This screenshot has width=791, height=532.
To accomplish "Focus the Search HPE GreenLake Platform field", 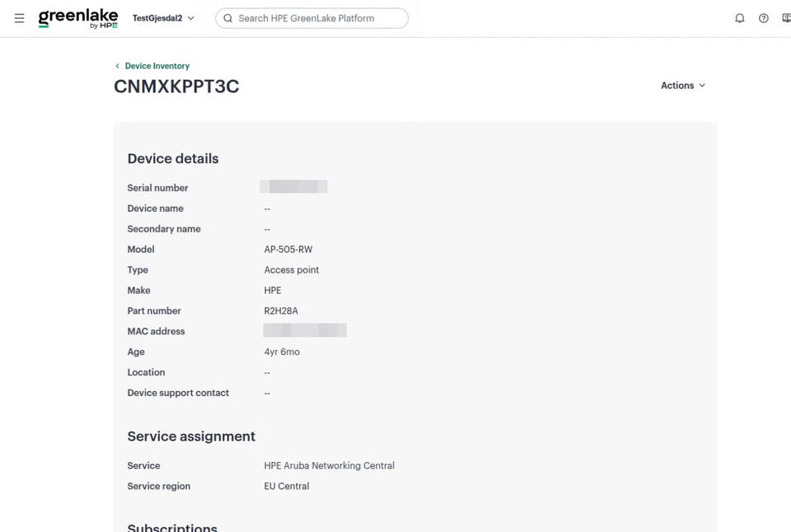I will click(x=311, y=18).
